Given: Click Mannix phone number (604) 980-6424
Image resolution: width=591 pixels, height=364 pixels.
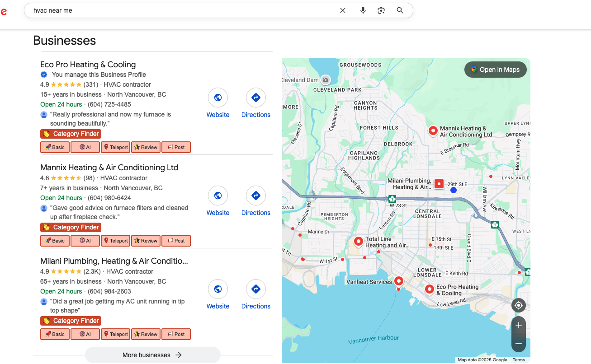Looking at the screenshot, I should point(109,198).
